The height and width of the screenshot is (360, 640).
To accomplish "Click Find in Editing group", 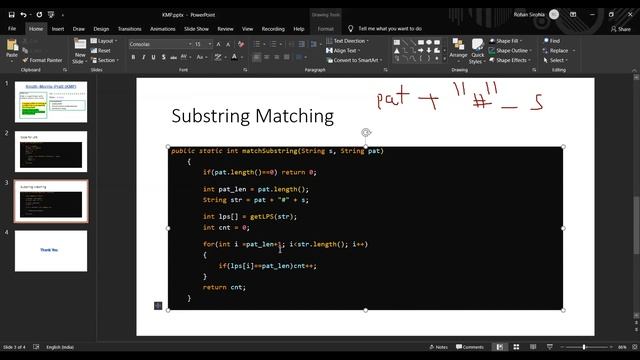I will coord(552,41).
